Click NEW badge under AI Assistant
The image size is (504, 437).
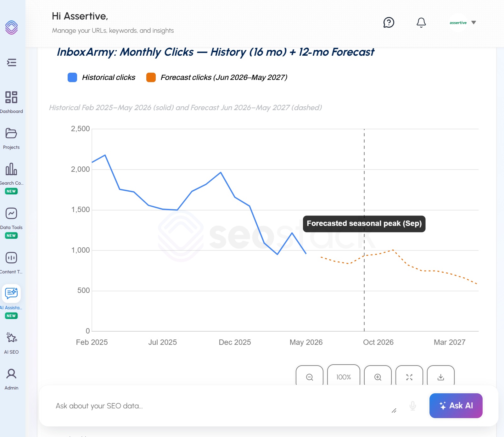pyautogui.click(x=11, y=316)
